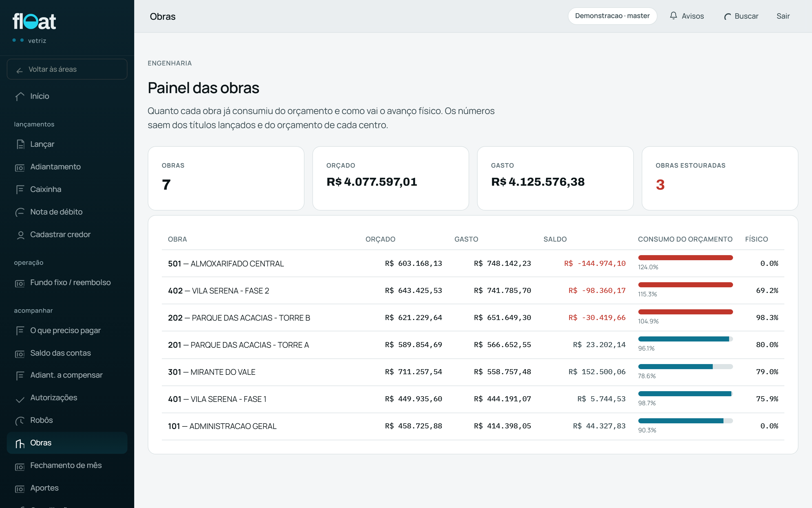The image size is (812, 508).
Task: Click the Voltar às áreas button
Action: (67, 69)
